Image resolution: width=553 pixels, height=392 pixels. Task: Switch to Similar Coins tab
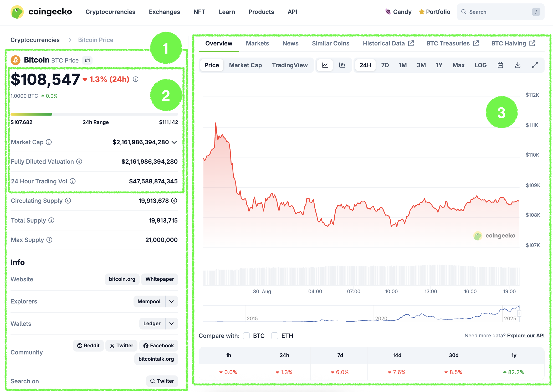(331, 43)
